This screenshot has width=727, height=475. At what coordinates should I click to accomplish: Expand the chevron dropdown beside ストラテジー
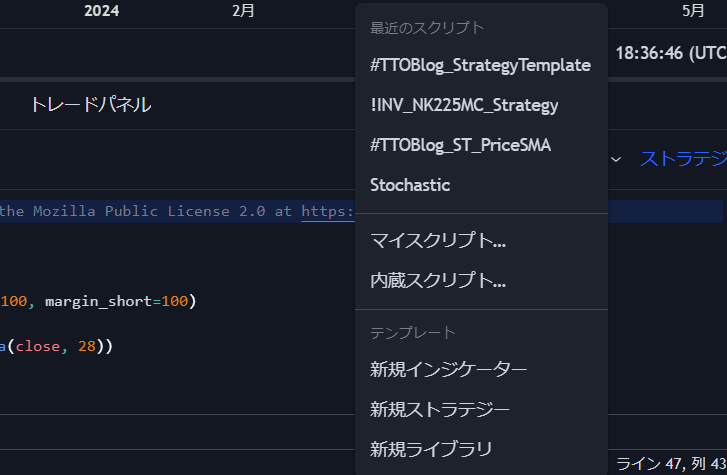pos(616,160)
